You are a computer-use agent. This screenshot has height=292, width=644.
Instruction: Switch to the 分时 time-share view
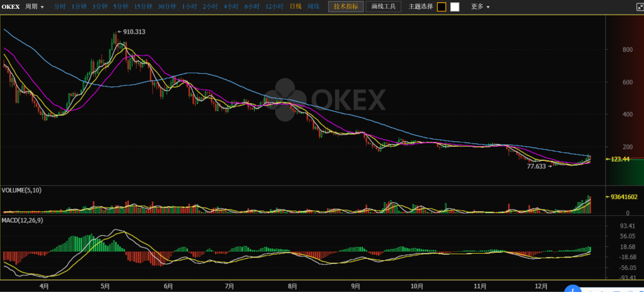[x=60, y=6]
